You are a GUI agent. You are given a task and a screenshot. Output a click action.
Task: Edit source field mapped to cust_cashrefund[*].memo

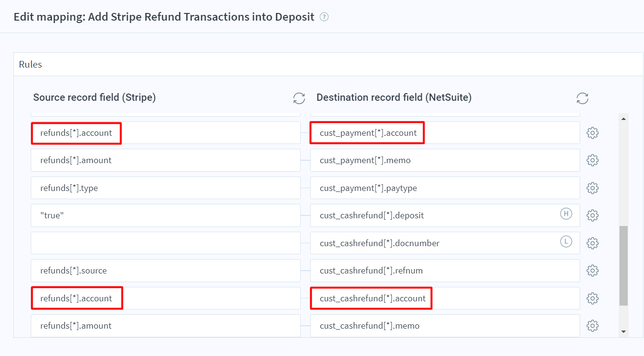pyautogui.click(x=166, y=326)
